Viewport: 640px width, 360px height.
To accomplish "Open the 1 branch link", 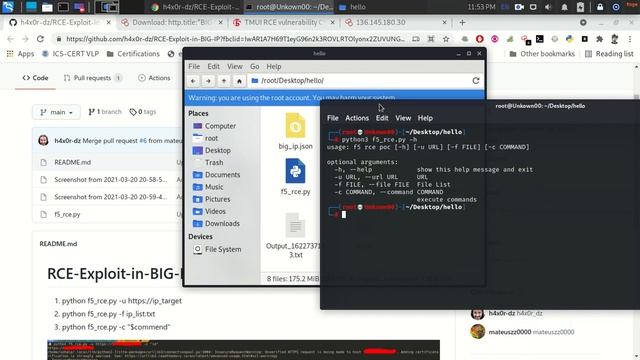I will coord(105,112).
